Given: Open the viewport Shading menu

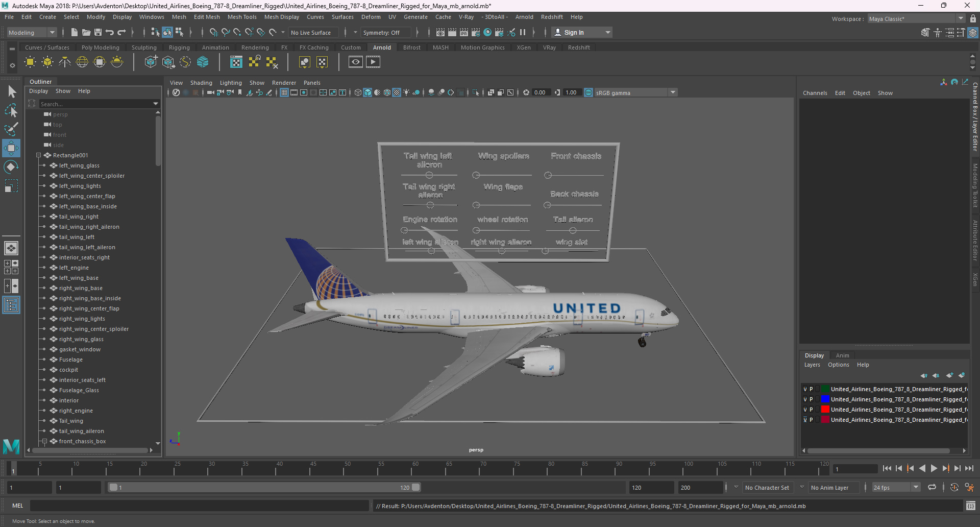Looking at the screenshot, I should pyautogui.click(x=201, y=83).
